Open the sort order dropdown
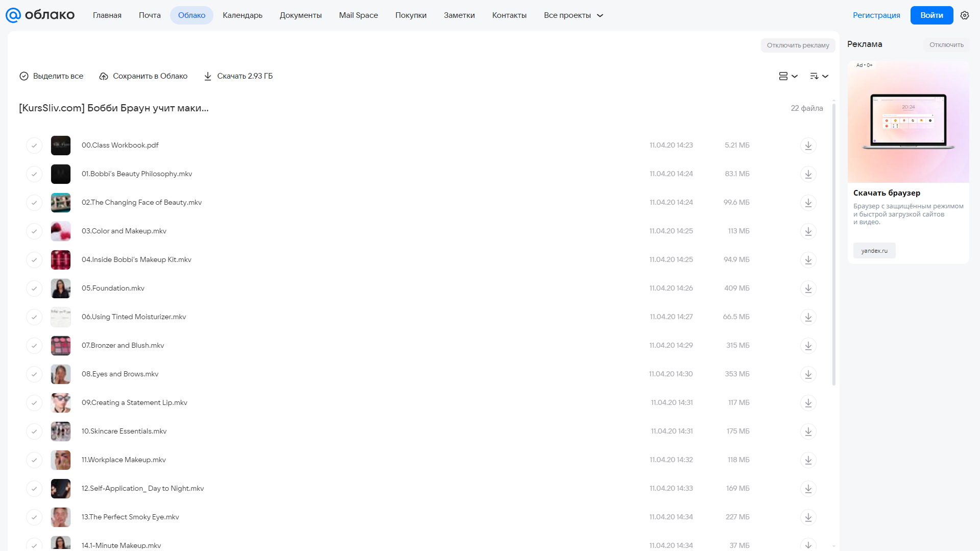Image resolution: width=980 pixels, height=551 pixels. [819, 76]
